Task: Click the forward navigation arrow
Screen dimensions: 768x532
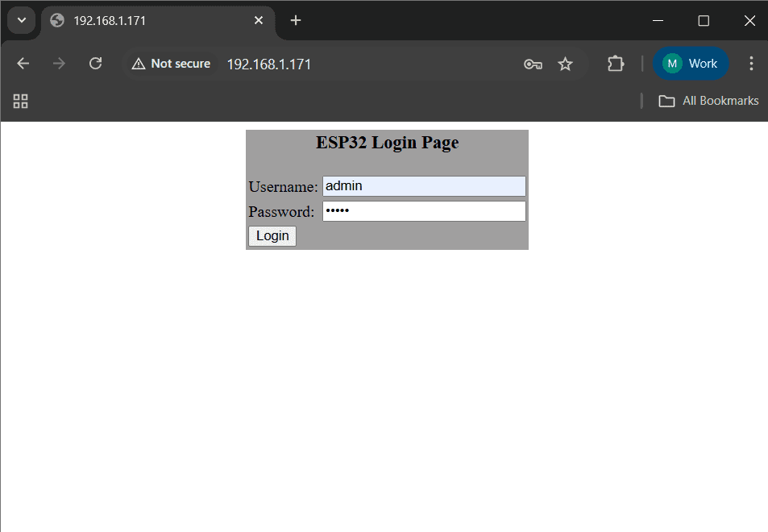Action: click(x=59, y=64)
